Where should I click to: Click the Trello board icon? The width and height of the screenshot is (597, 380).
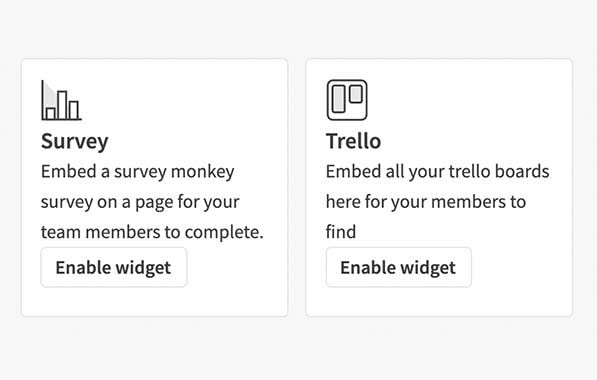[x=347, y=100]
